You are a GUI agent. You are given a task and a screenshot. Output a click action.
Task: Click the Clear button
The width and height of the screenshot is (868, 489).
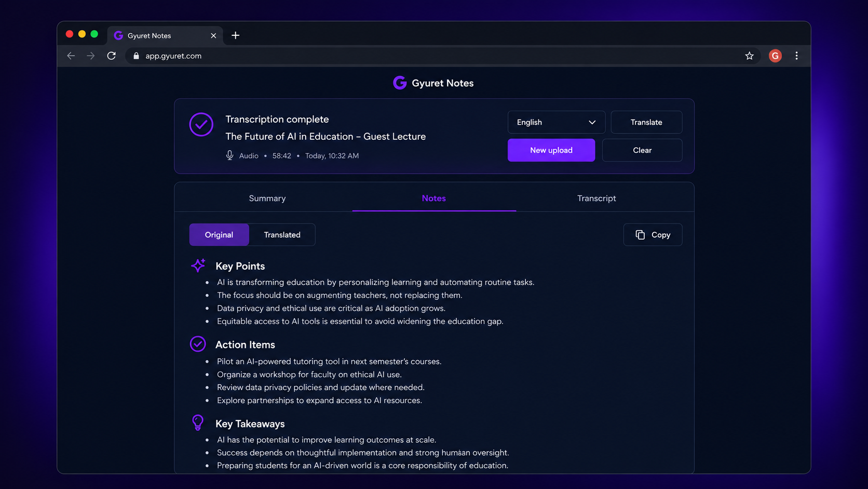click(x=642, y=150)
